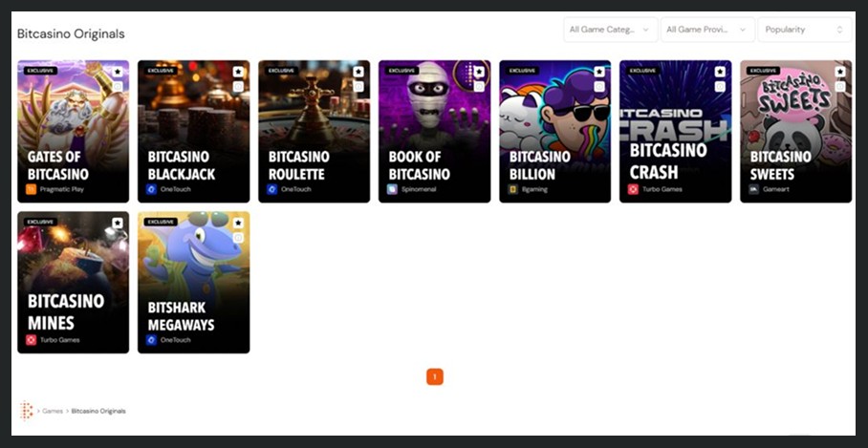Launch the Book of Bitcasino game
This screenshot has height=448, width=868.
pos(435,132)
